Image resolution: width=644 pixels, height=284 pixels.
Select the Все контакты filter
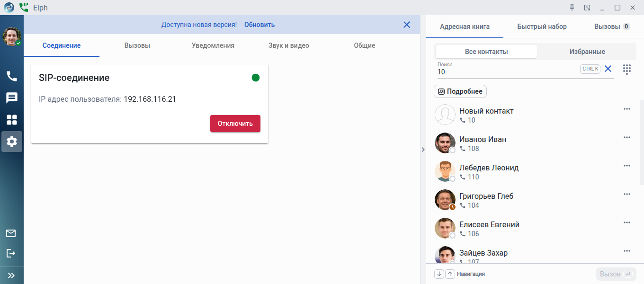486,52
